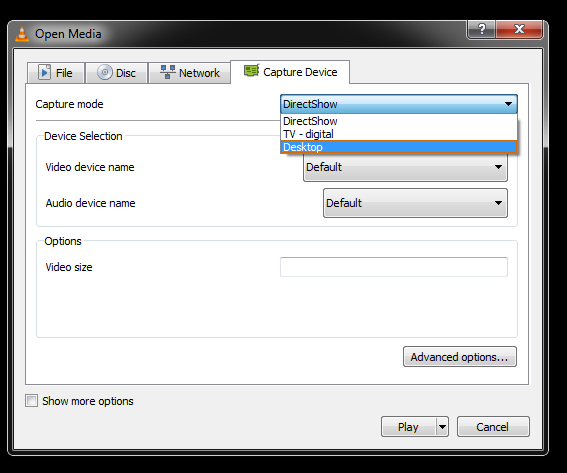Open Advanced options
567x473 pixels.
[460, 357]
